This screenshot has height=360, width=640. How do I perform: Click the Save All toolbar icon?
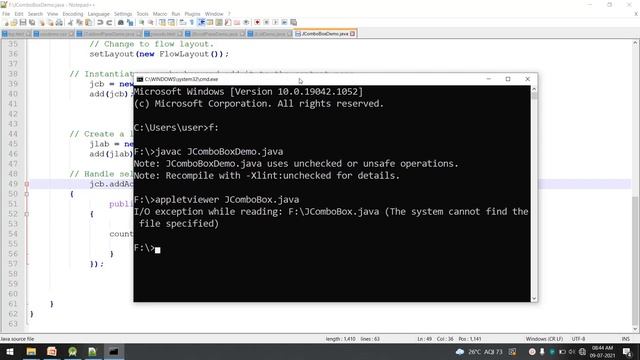tap(32, 22)
